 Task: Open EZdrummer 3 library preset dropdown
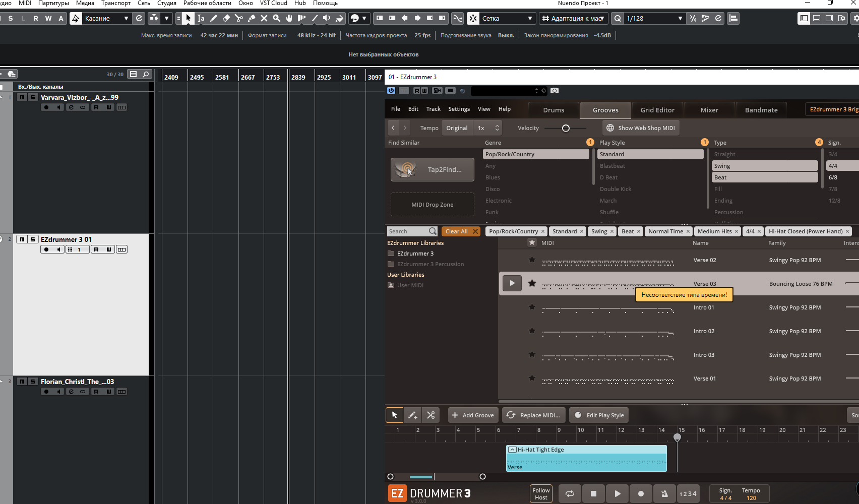pos(832,109)
